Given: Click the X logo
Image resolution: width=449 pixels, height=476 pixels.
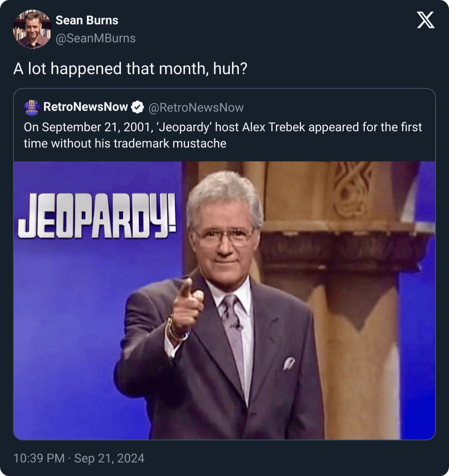Looking at the screenshot, I should [x=425, y=20].
